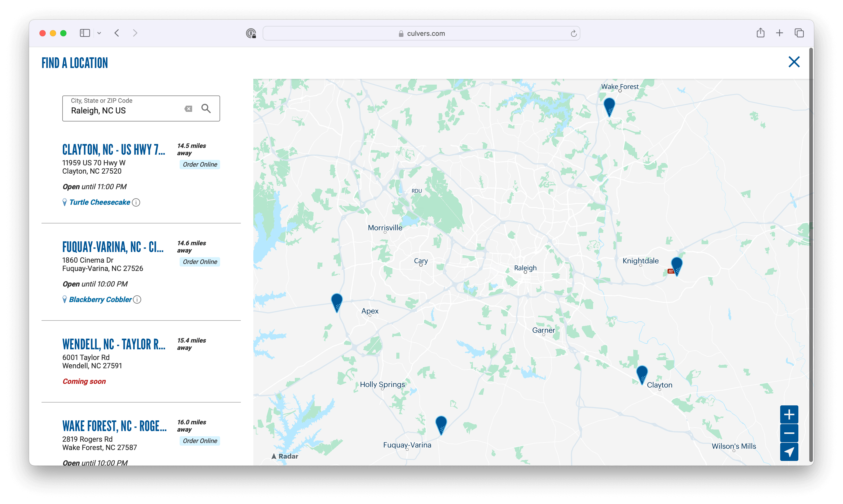843x504 pixels.
Task: Click the 2819 Rogers Rd address
Action: tap(87, 439)
